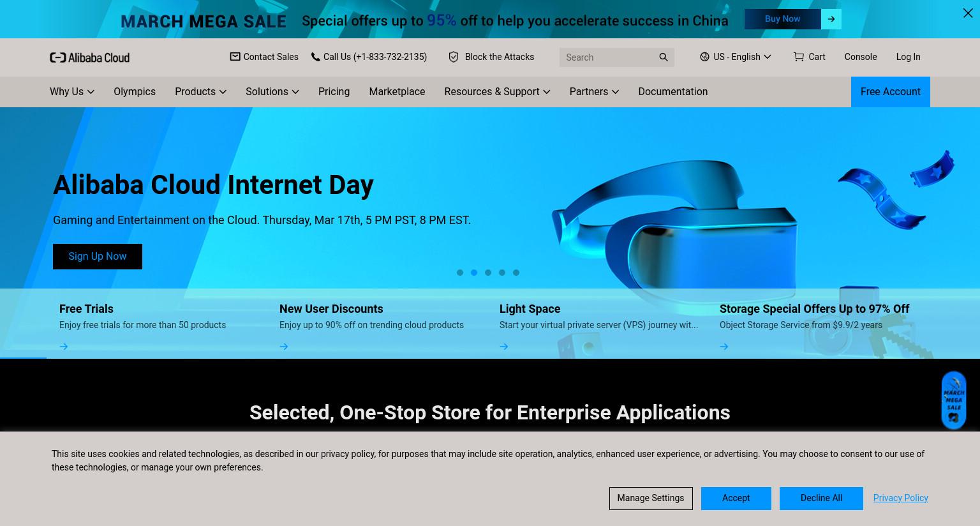Show the fourth carousel slide dot

502,273
